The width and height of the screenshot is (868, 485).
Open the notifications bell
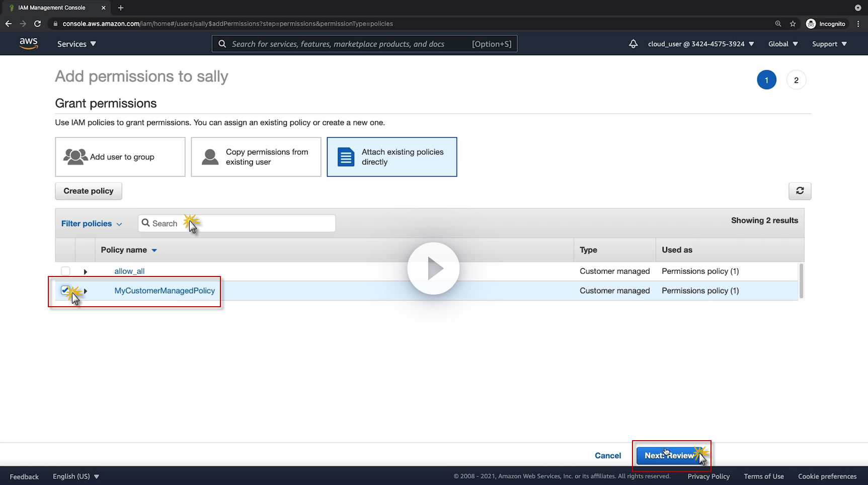coord(634,44)
